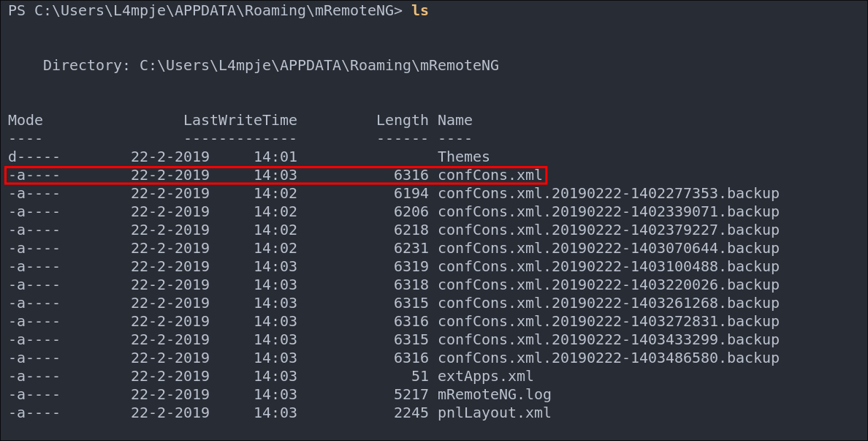Image resolution: width=868 pixels, height=441 pixels.
Task: Select confCons.xml.20190222-1403261268.backup file name
Action: tap(609, 303)
